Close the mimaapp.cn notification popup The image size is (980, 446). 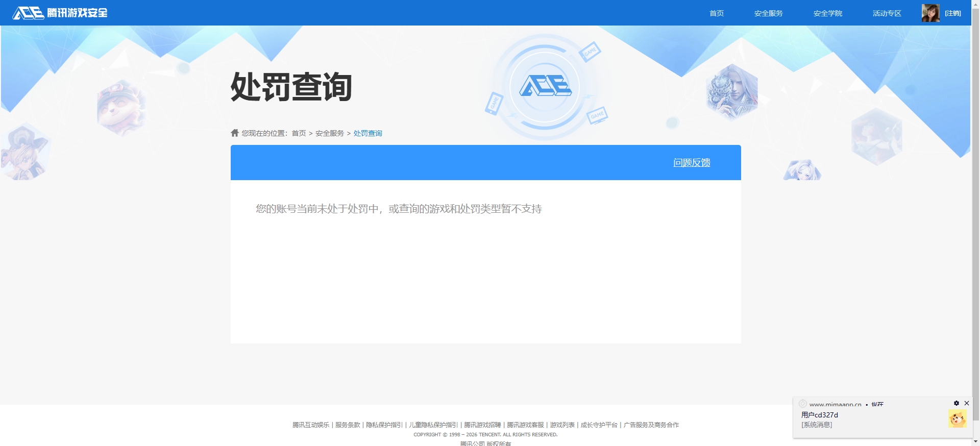pos(966,403)
